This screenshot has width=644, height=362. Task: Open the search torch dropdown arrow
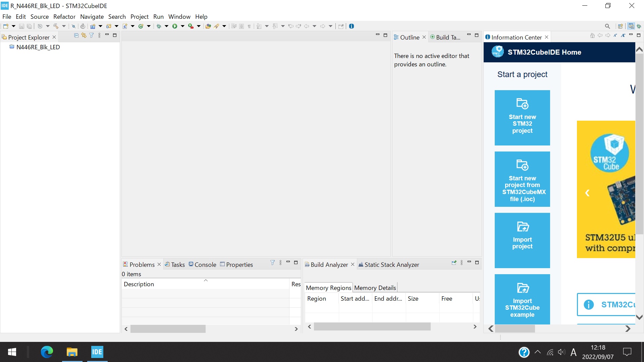[x=224, y=26]
